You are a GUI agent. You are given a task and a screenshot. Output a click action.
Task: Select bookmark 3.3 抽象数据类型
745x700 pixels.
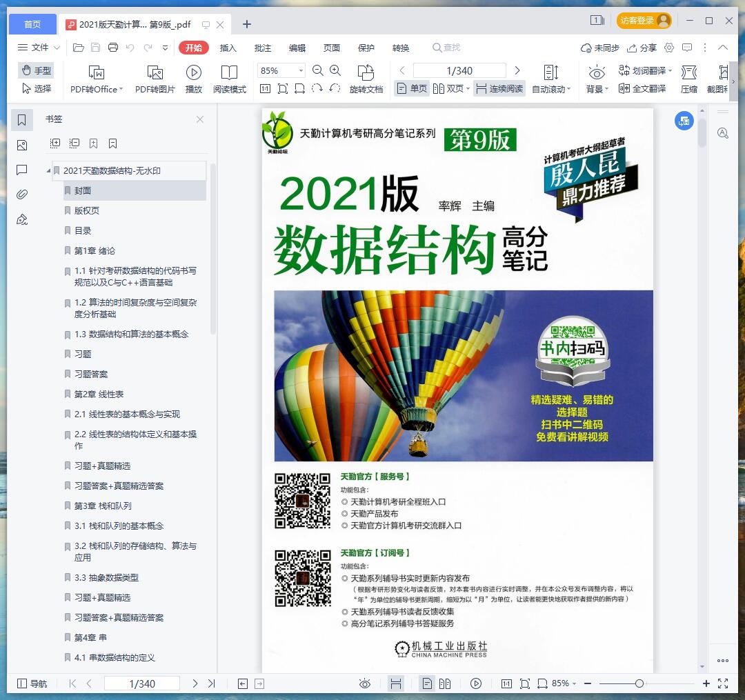(x=106, y=577)
